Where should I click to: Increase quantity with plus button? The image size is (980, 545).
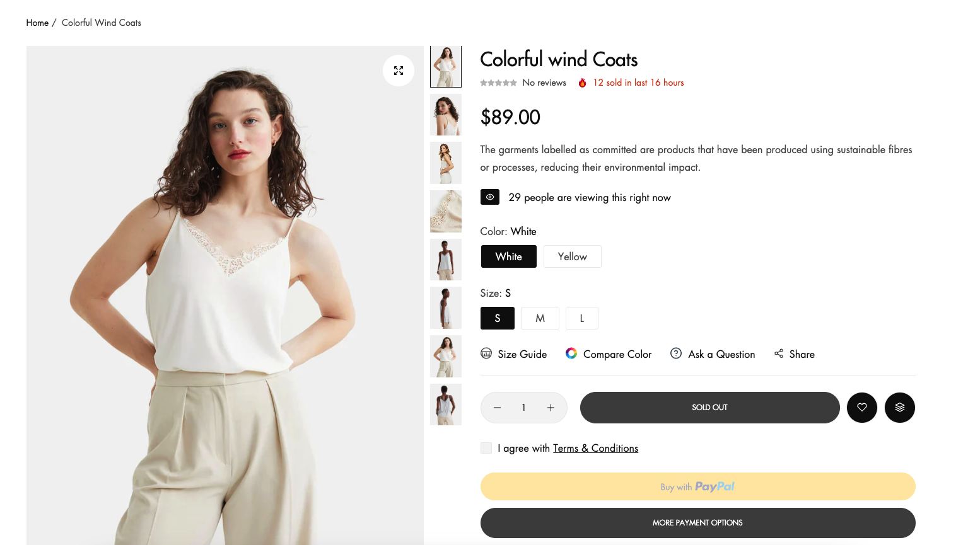tap(551, 408)
